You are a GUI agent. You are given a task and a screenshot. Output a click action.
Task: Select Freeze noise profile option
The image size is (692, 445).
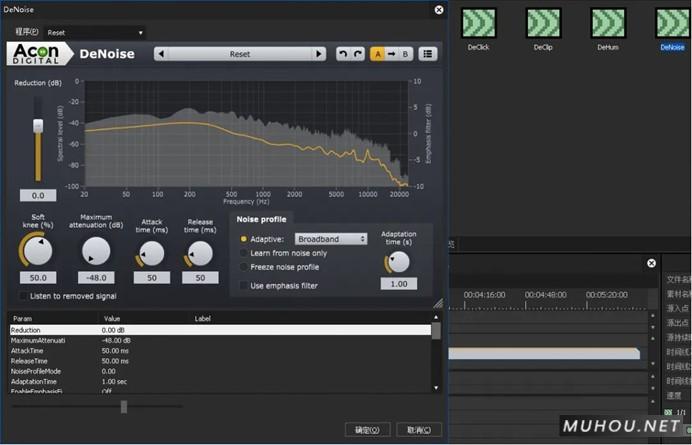(x=244, y=267)
